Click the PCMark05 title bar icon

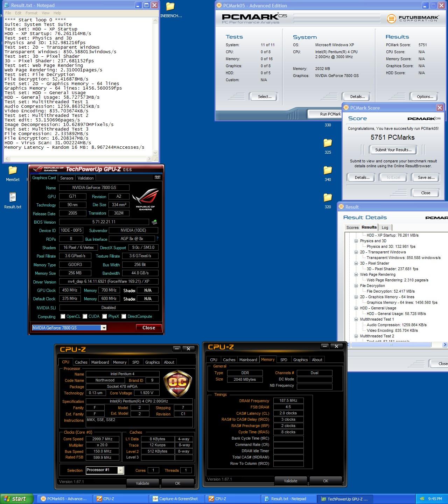(219, 6)
